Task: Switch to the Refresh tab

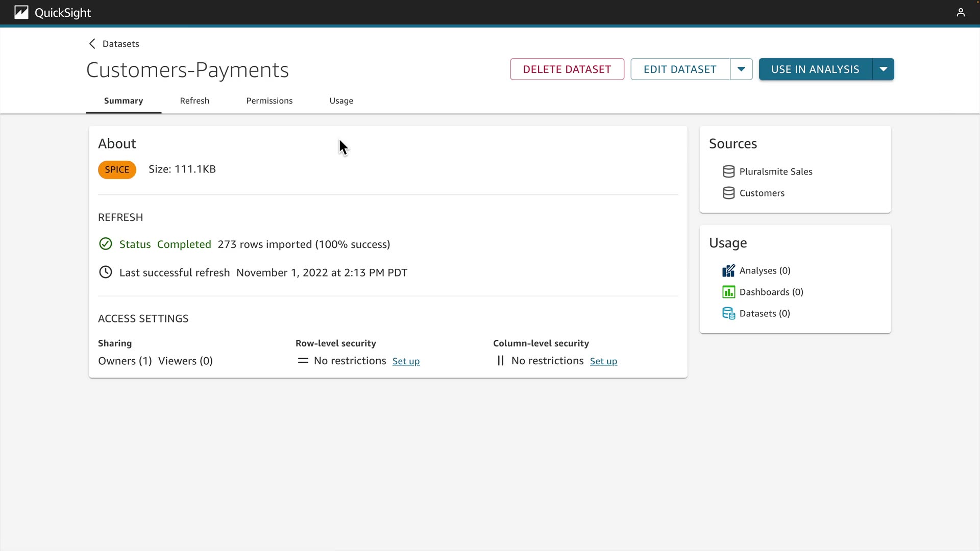Action: 194,101
